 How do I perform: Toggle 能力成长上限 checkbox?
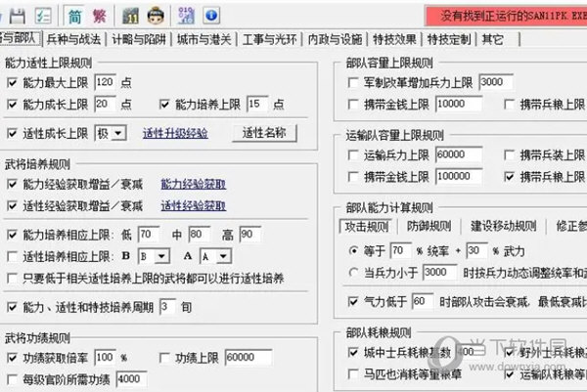[13, 104]
